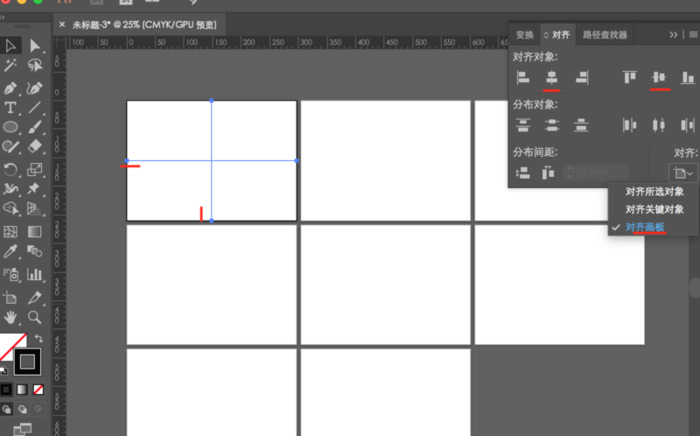Click vertical align top icon

pyautogui.click(x=629, y=76)
